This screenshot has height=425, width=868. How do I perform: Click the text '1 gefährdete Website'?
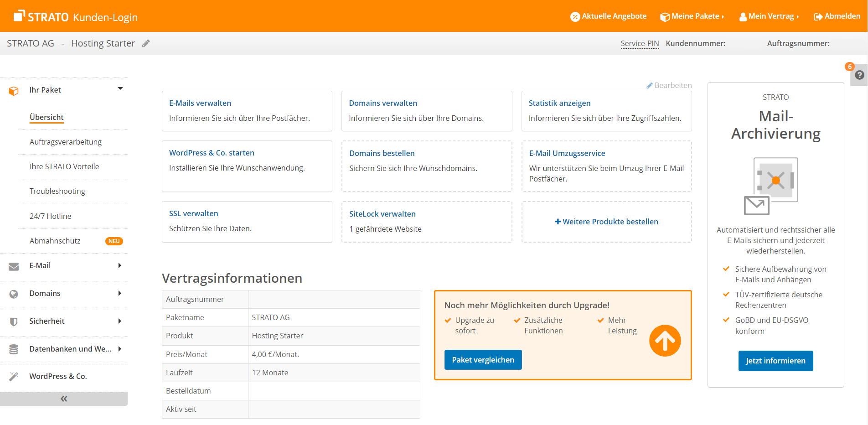tap(386, 229)
